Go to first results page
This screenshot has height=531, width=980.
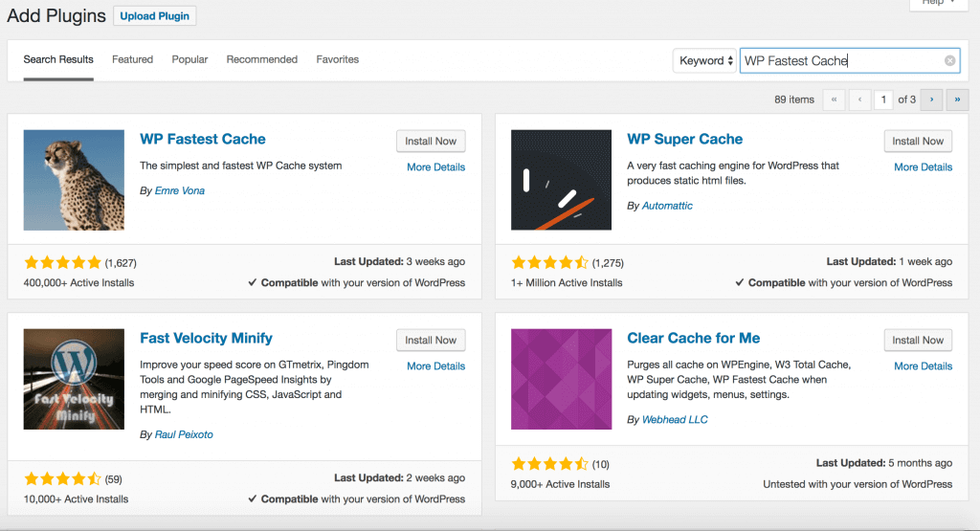tap(834, 100)
